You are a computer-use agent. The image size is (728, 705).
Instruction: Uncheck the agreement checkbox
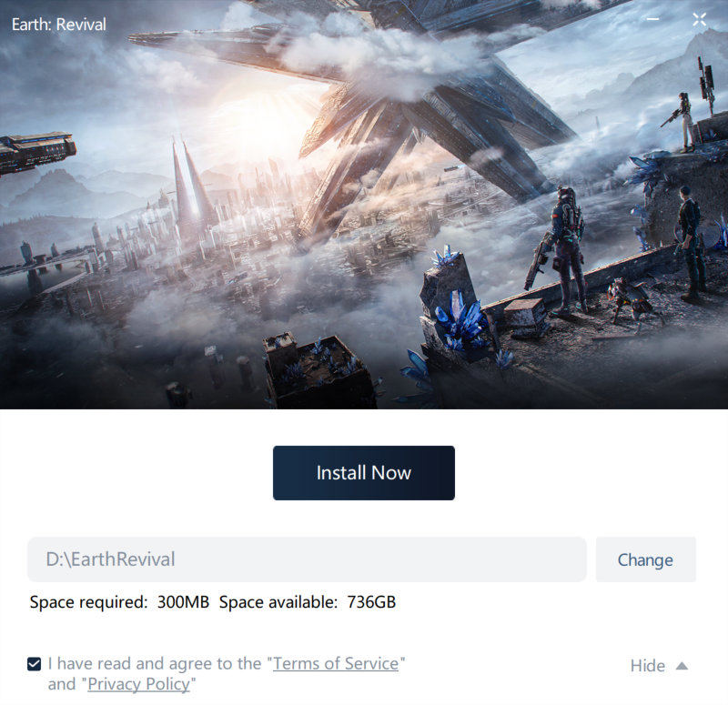coord(34,664)
